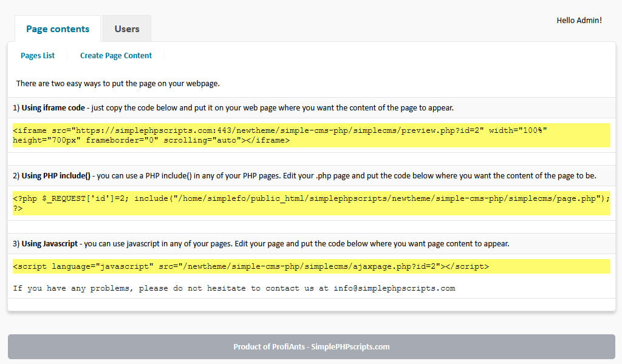The height and width of the screenshot is (364, 622).
Task: Click the 'Using iframe code' heading
Action: (53, 108)
